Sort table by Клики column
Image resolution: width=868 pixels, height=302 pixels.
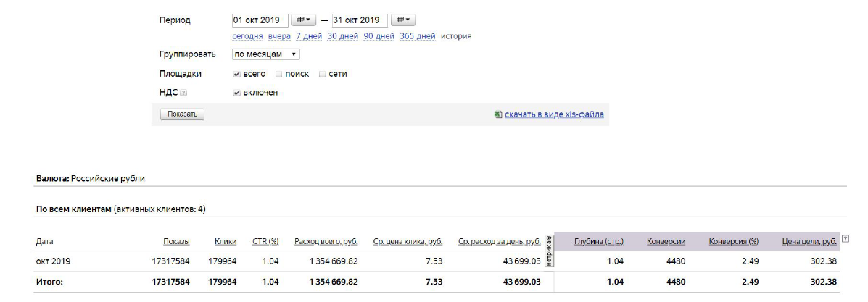226,242
